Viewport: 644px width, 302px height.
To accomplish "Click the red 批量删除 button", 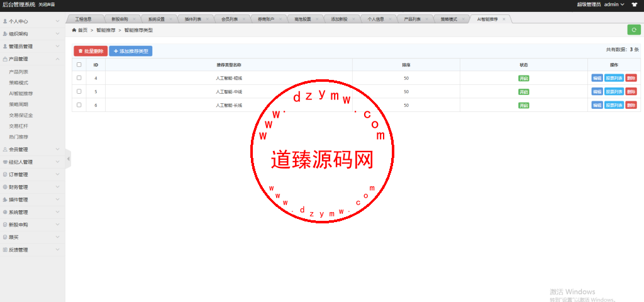I will [x=91, y=51].
